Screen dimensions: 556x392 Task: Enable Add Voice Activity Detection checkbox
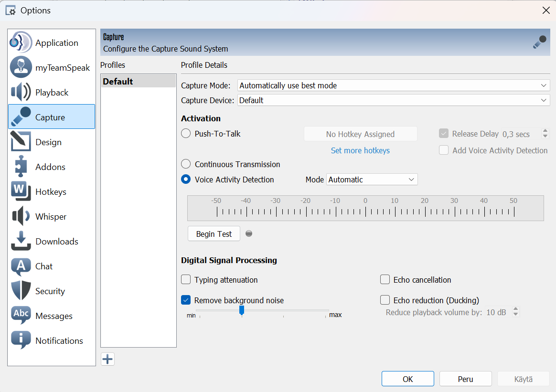pos(444,150)
